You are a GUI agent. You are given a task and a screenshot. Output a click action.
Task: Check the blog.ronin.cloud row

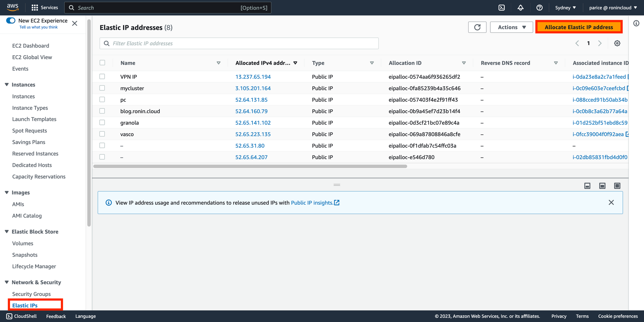102,111
